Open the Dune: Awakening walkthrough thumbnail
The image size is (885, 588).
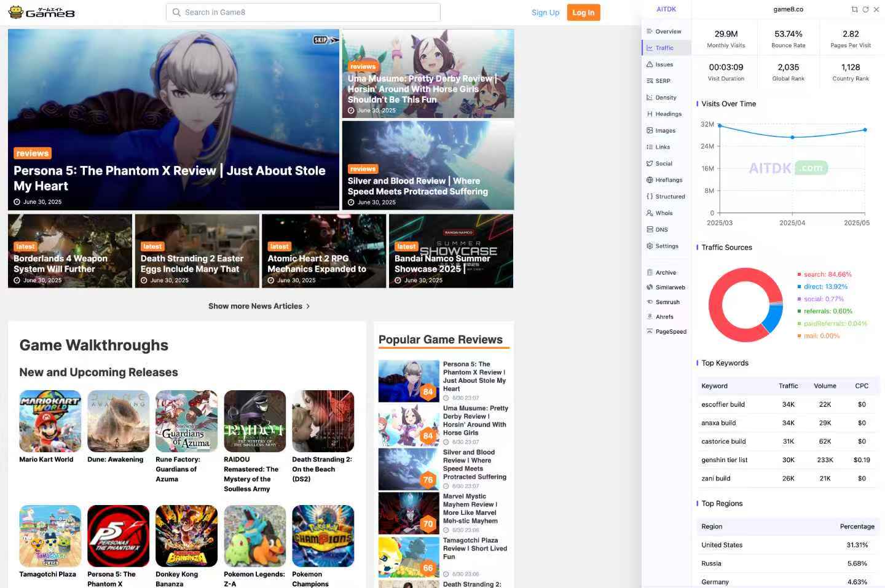[119, 421]
